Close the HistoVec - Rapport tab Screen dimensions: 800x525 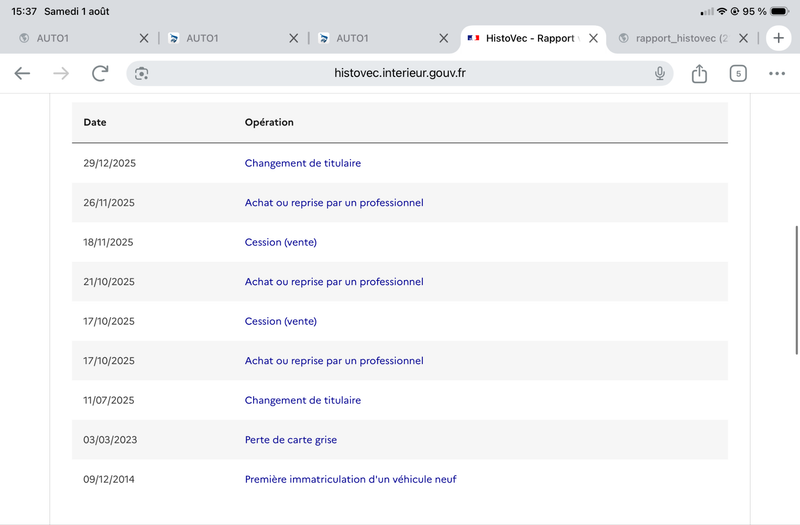tap(593, 38)
